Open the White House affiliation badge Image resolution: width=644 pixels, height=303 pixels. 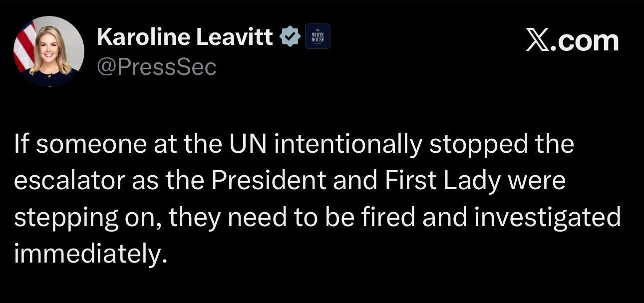[x=318, y=36]
